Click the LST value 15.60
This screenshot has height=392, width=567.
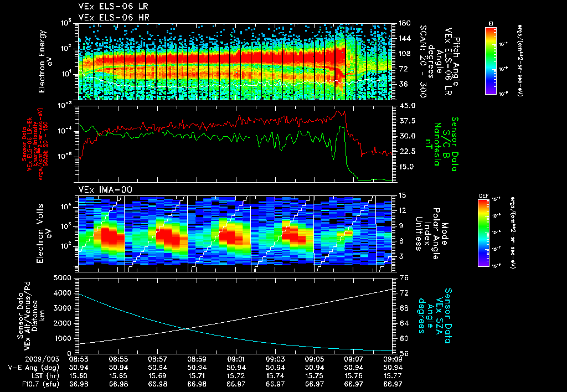[x=79, y=376]
